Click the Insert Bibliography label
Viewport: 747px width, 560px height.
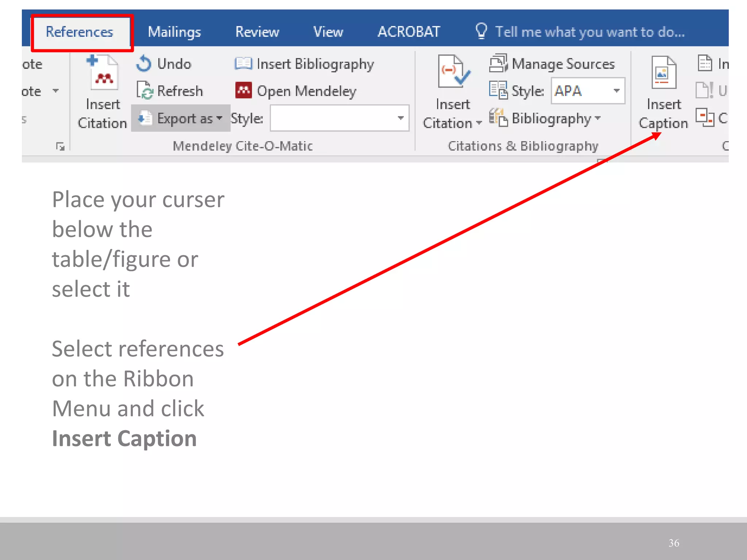pyautogui.click(x=316, y=64)
